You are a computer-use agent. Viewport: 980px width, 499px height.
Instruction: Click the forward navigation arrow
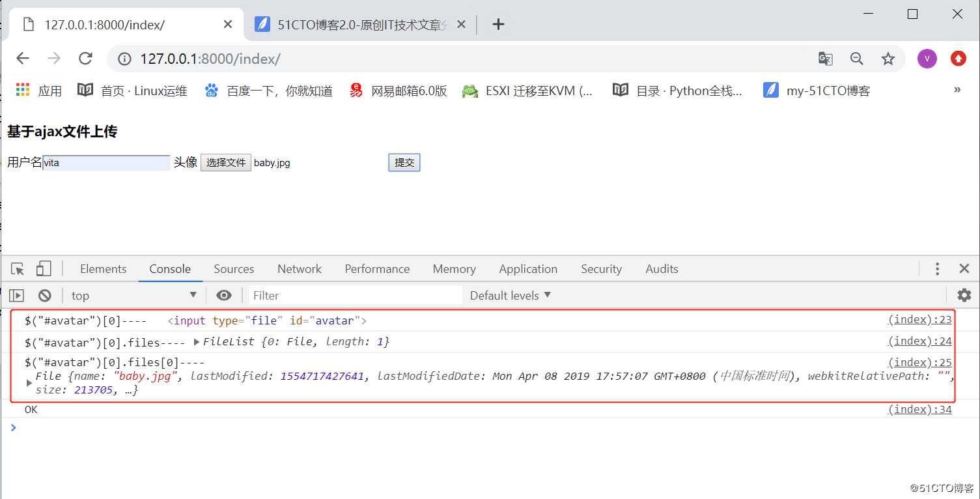point(54,59)
